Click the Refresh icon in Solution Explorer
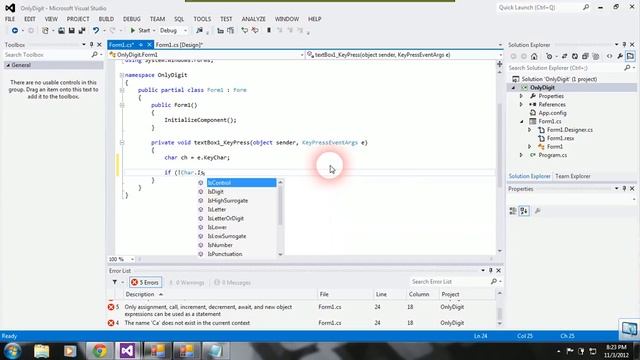 click(x=575, y=56)
